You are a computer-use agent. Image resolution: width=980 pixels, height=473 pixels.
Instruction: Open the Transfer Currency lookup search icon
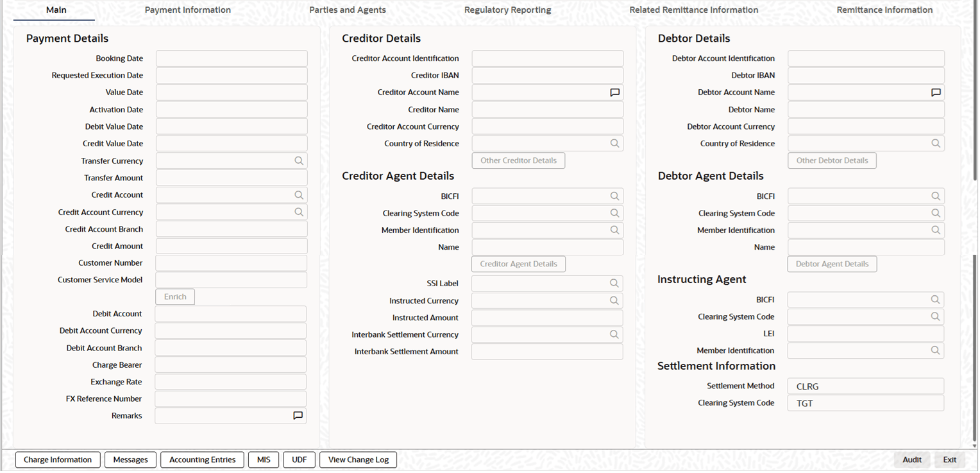coord(299,161)
